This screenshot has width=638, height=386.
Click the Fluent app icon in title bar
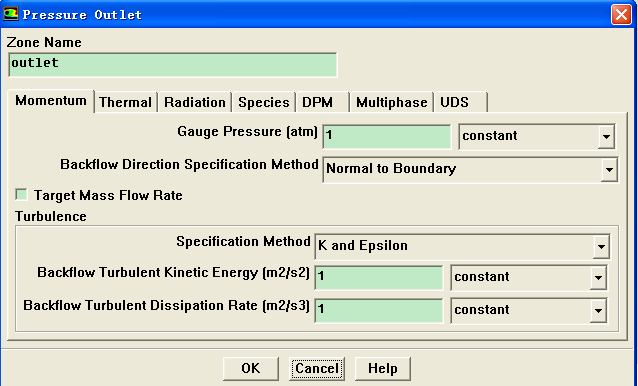[11, 14]
